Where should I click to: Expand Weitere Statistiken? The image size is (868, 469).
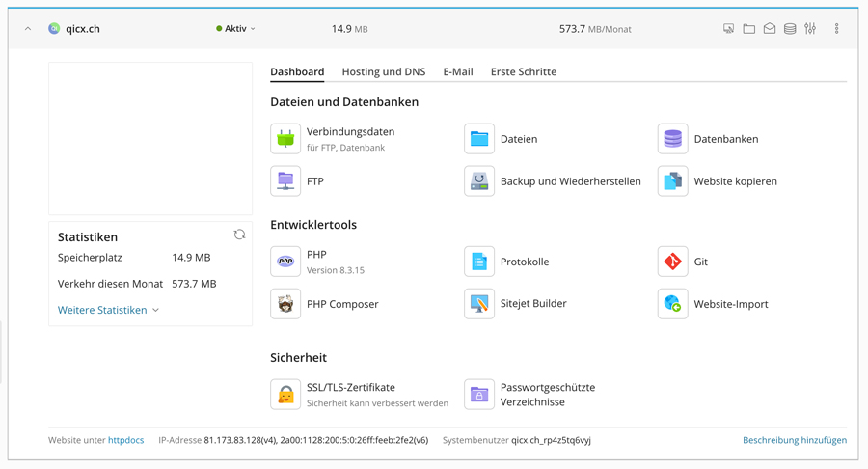(108, 310)
